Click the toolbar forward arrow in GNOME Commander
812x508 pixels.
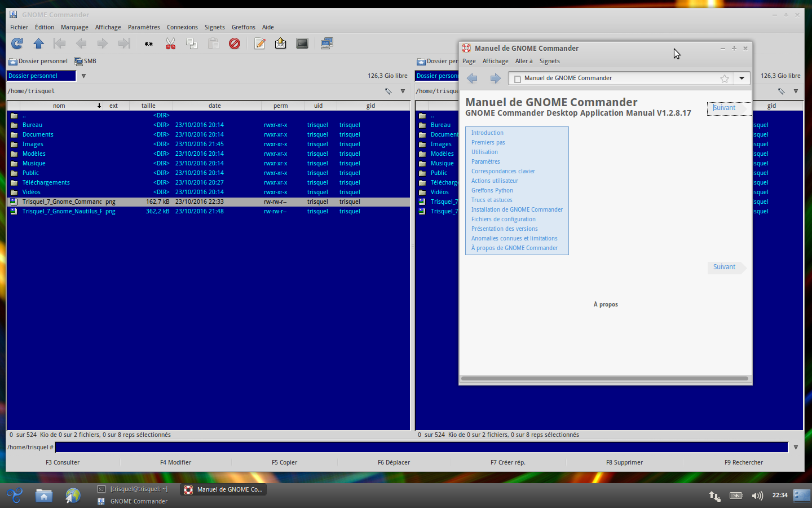102,43
